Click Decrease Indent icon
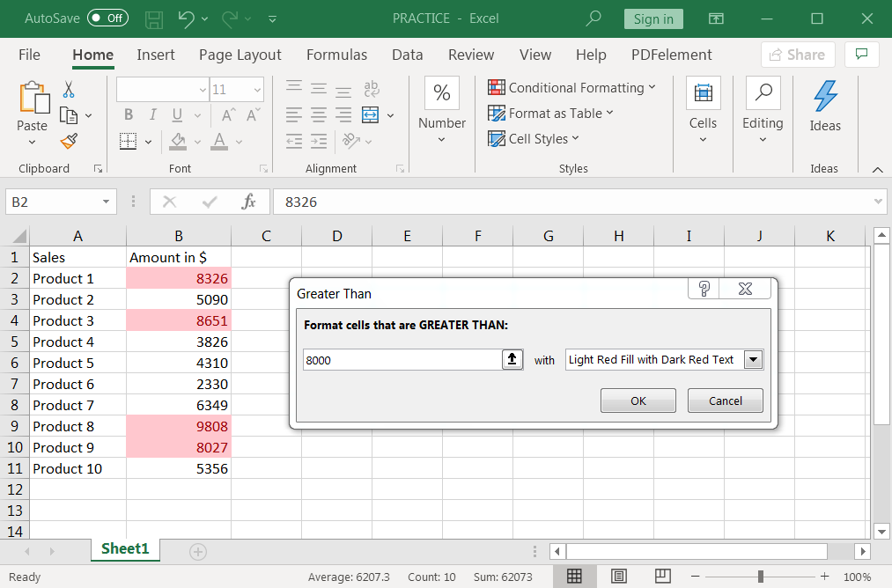This screenshot has width=892, height=588. tap(294, 141)
